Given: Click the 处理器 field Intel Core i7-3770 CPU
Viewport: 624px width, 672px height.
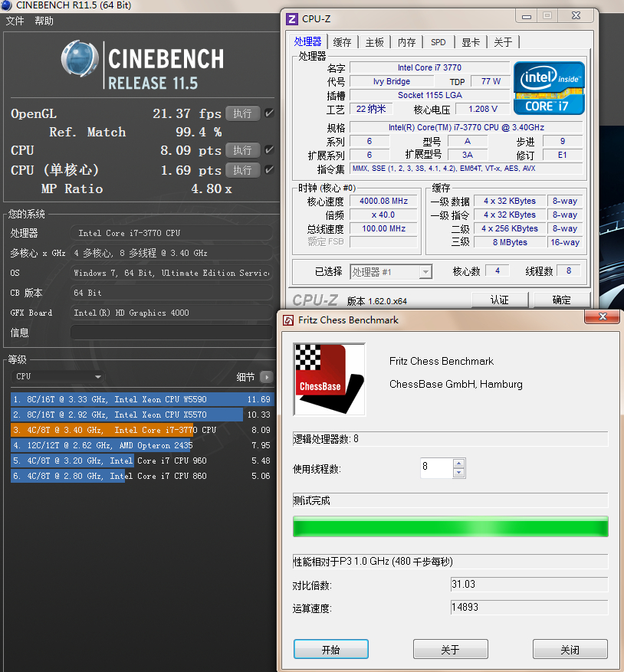Looking at the screenshot, I should 172,233.
